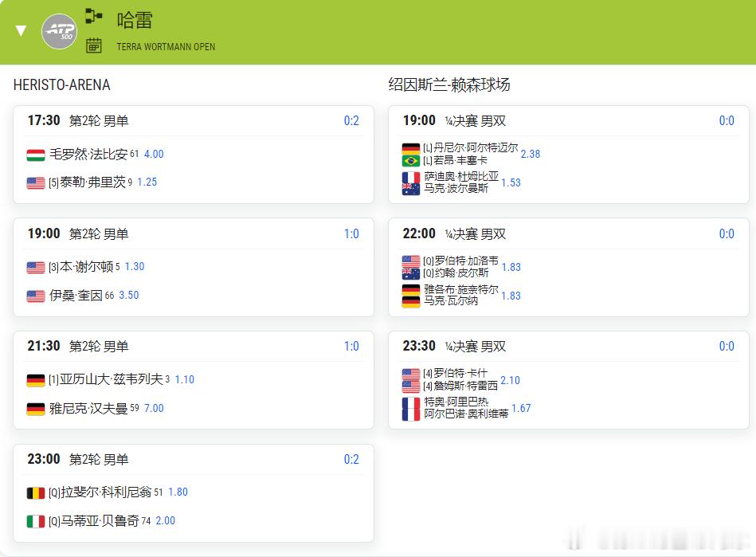The image size is (756, 557).
Task: Select odds 3.50 for 伊桑·奎因
Action: point(129,295)
